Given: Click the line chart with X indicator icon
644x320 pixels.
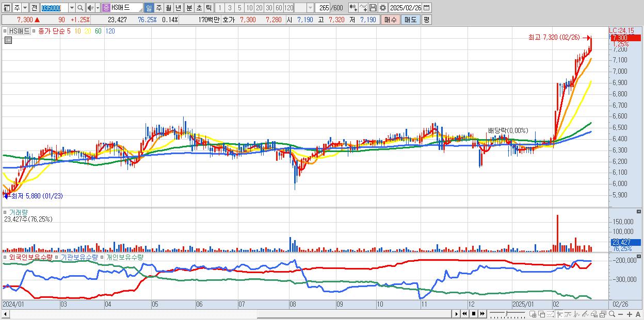Looking at the screenshot, I should 363,8.
